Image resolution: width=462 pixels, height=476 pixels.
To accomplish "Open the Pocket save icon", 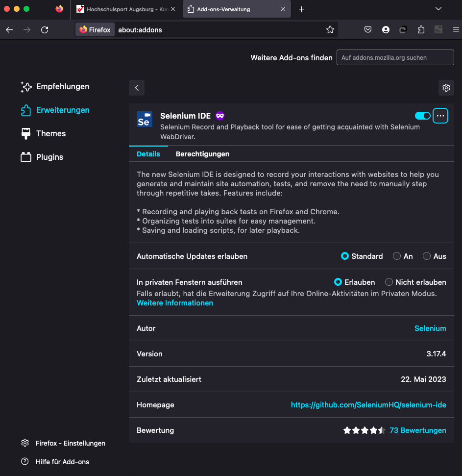I will point(368,30).
